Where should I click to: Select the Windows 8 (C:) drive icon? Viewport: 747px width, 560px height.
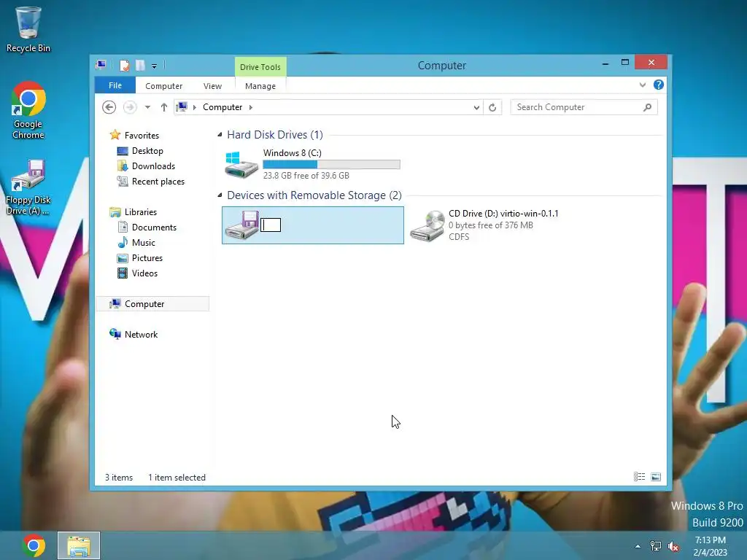(x=241, y=164)
